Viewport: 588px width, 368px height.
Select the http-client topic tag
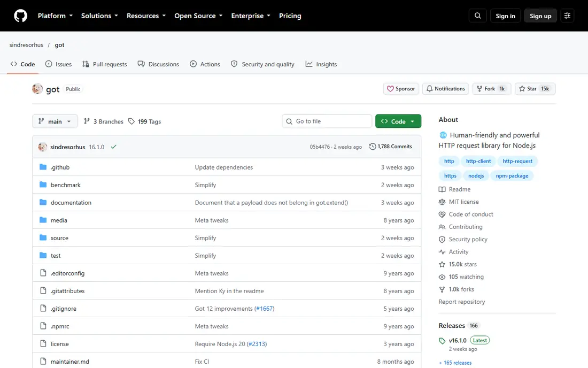[478, 161]
